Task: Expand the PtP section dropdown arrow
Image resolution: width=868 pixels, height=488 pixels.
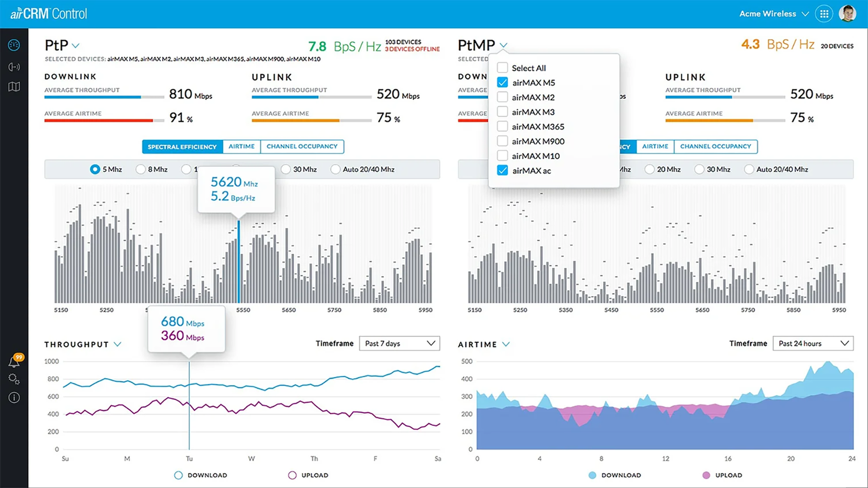Action: [x=76, y=45]
